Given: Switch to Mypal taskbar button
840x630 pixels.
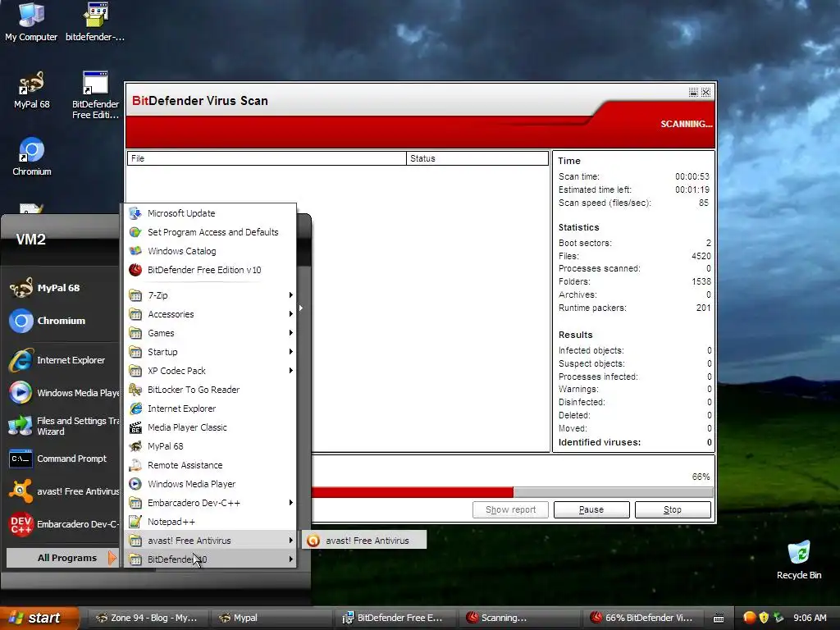Looking at the screenshot, I should coord(271,618).
